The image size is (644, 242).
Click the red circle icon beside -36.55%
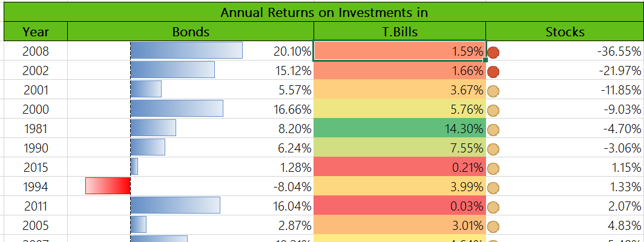coord(493,53)
